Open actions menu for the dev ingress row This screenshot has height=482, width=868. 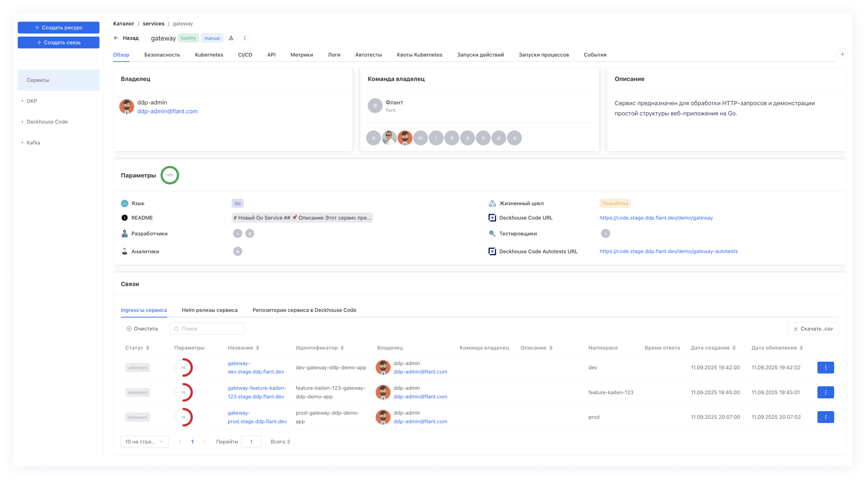[825, 367]
